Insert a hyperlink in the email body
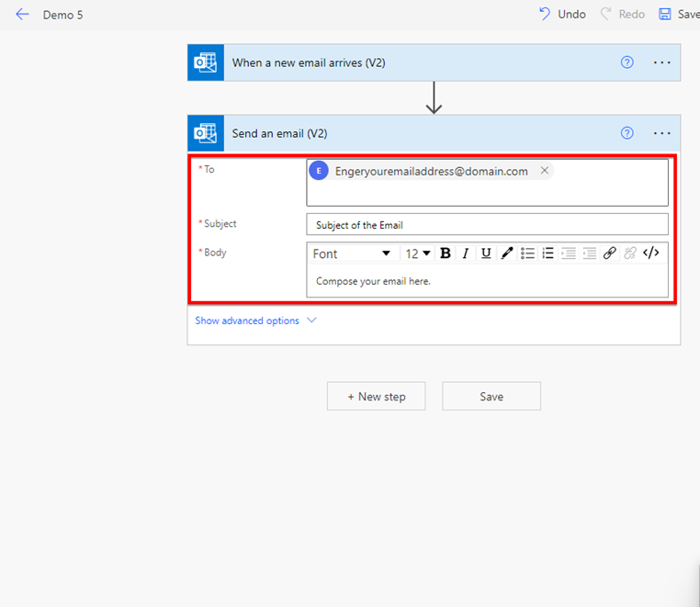 click(x=609, y=253)
